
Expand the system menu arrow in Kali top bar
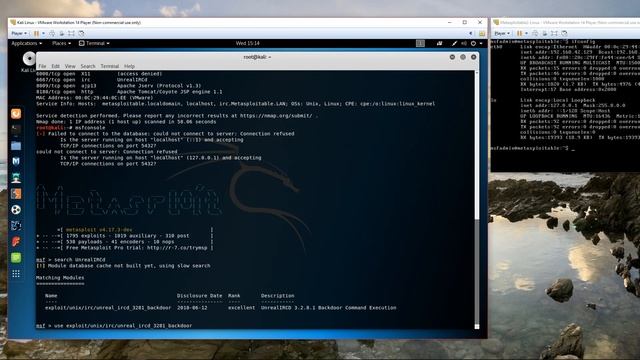(481, 43)
